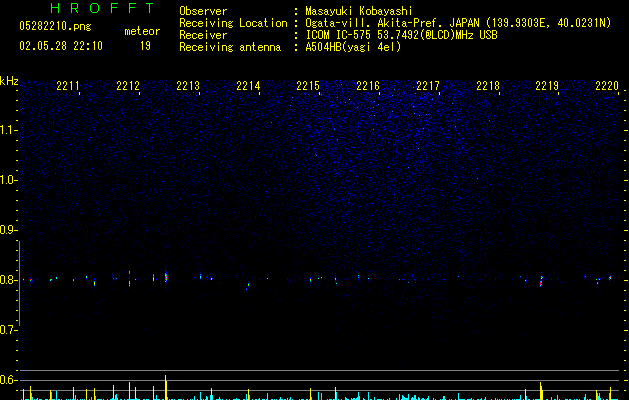Click the strongest meteor echo before 2213

pyautogui.click(x=166, y=277)
